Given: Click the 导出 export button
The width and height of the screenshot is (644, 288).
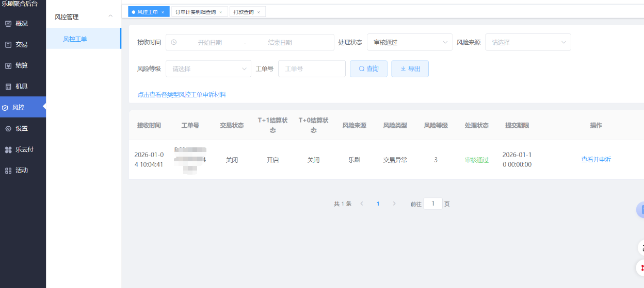Looking at the screenshot, I should coord(410,69).
